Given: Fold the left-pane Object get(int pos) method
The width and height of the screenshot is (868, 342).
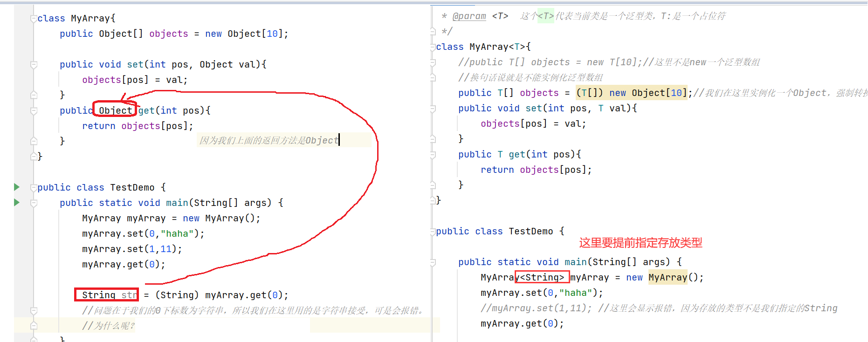Looking at the screenshot, I should click(x=34, y=111).
